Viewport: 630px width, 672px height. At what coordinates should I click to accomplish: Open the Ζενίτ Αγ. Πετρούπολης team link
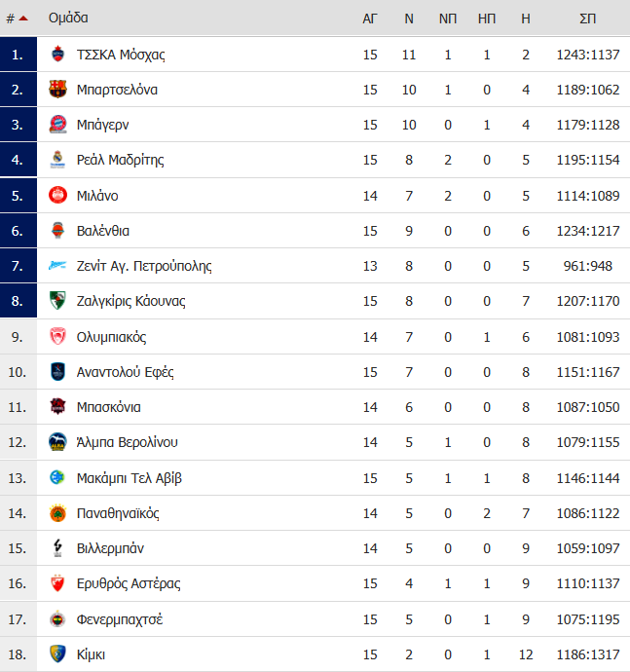pos(144,266)
